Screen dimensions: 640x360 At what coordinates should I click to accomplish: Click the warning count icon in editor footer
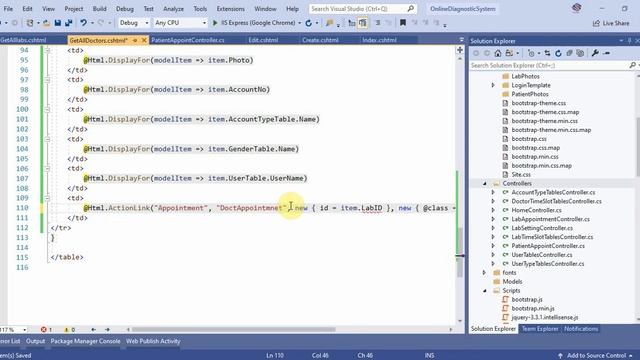(66, 329)
